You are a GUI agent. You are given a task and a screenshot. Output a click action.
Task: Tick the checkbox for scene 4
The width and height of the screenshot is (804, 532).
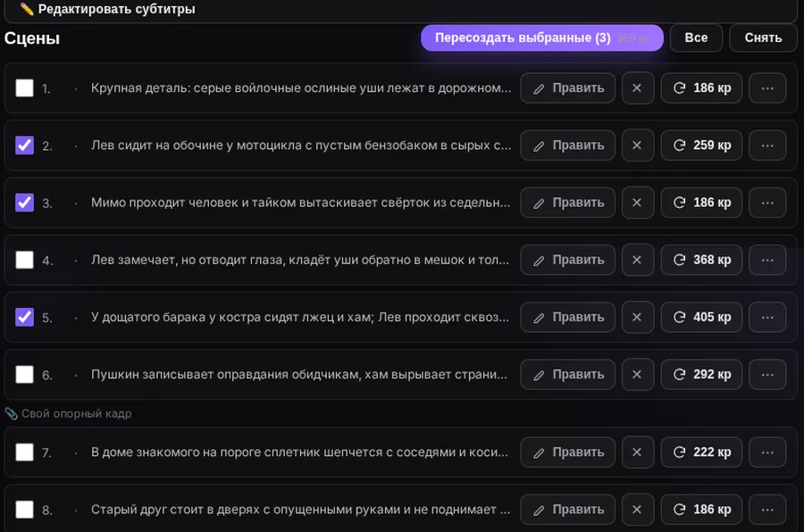[x=25, y=260]
